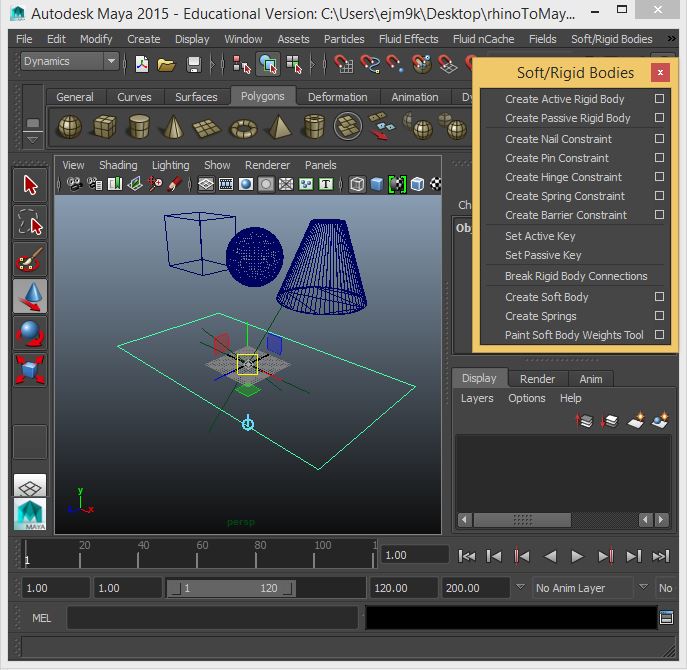
Task: Open the Particles menu
Action: click(344, 39)
